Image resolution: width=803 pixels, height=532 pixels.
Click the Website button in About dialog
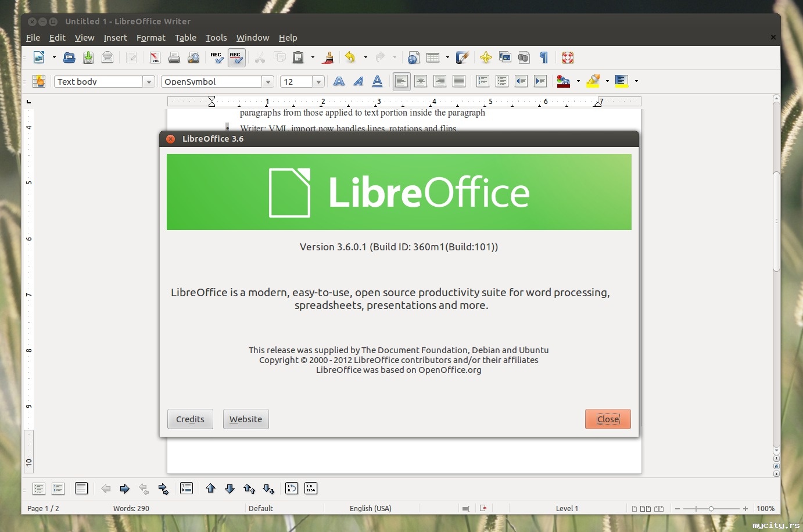point(246,419)
